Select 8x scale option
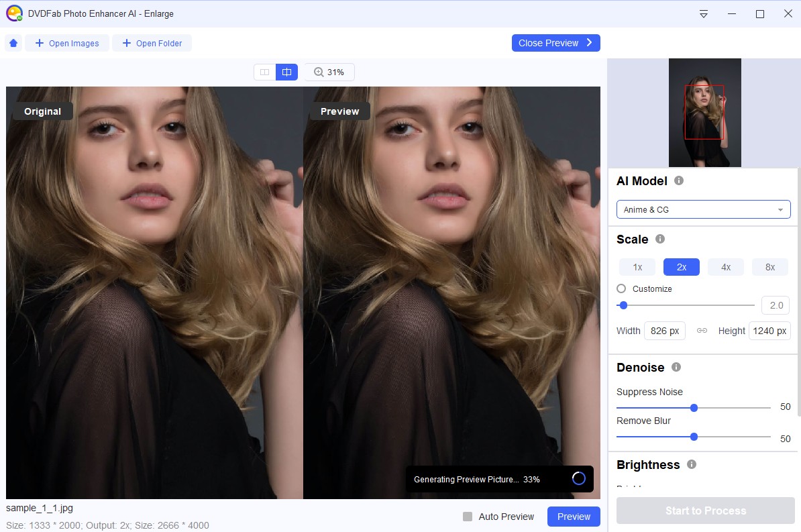This screenshot has width=801, height=532. (x=770, y=267)
